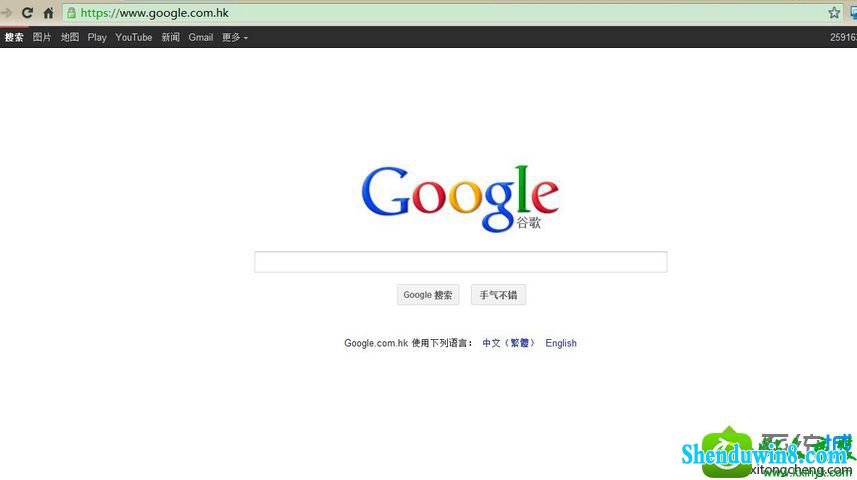The height and width of the screenshot is (480, 857).
Task: Click the Google 搜索 button
Action: 428,295
